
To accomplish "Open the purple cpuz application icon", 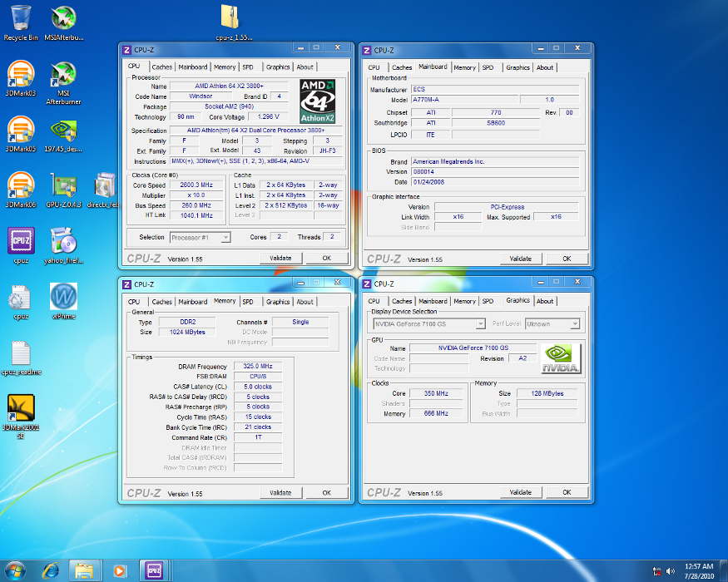I will pos(21,245).
